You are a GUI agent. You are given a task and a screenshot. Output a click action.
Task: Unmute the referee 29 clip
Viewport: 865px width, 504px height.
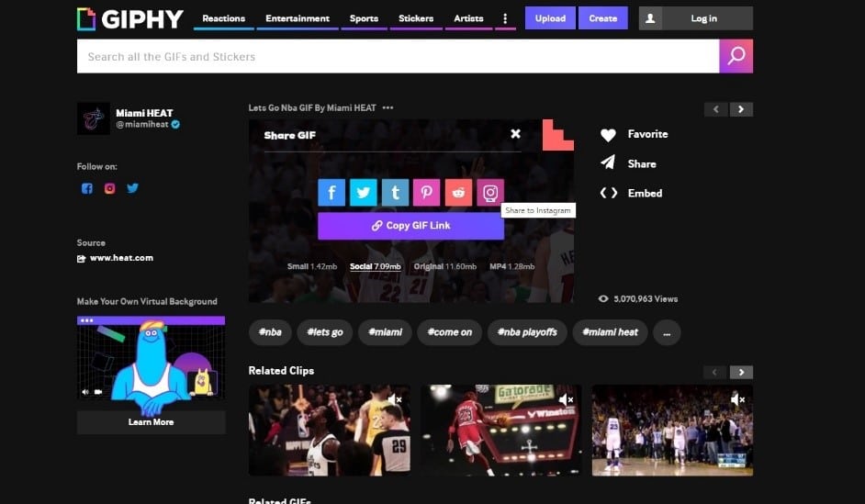[x=395, y=399]
